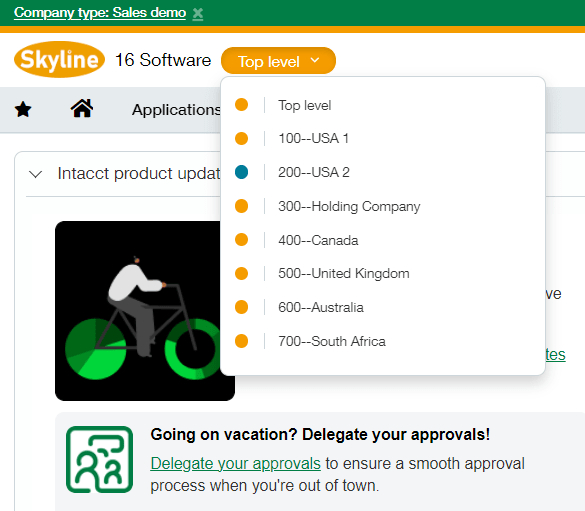The width and height of the screenshot is (585, 511).
Task: Collapse the Intacct product updates section
Action: tap(35, 174)
